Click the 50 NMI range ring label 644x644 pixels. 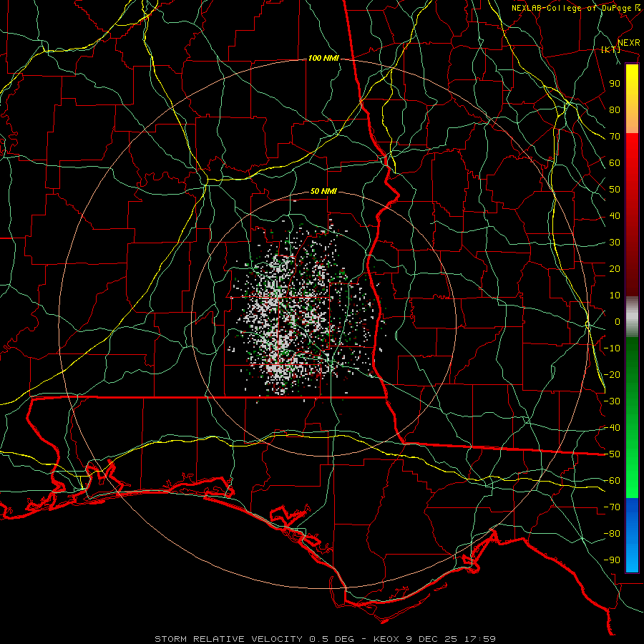tap(323, 191)
